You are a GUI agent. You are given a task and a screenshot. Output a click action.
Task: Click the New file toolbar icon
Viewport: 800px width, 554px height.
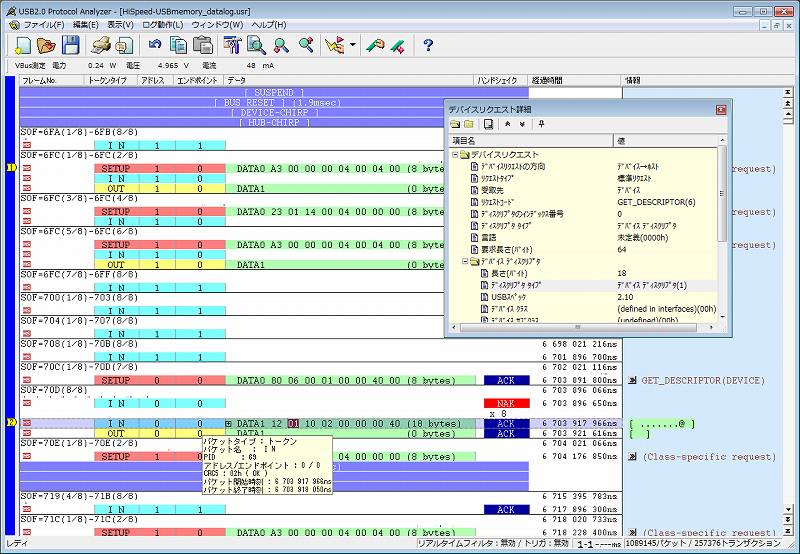[x=22, y=45]
